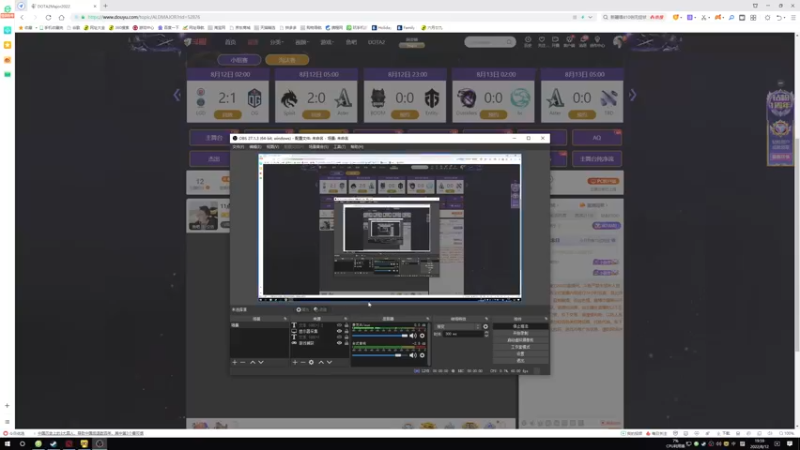Click browser reload icon
This screenshot has width=800, height=450.
coord(48,17)
